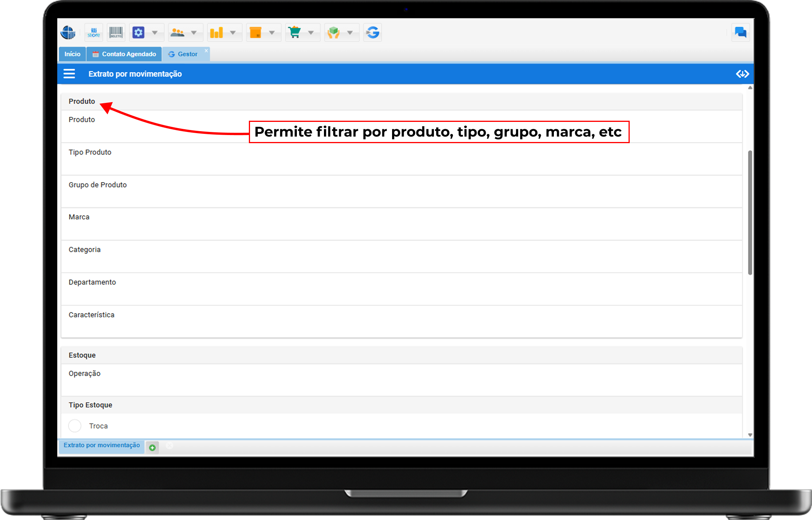The height and width of the screenshot is (520, 812).
Task: Open the chat messages icon
Action: click(x=740, y=32)
